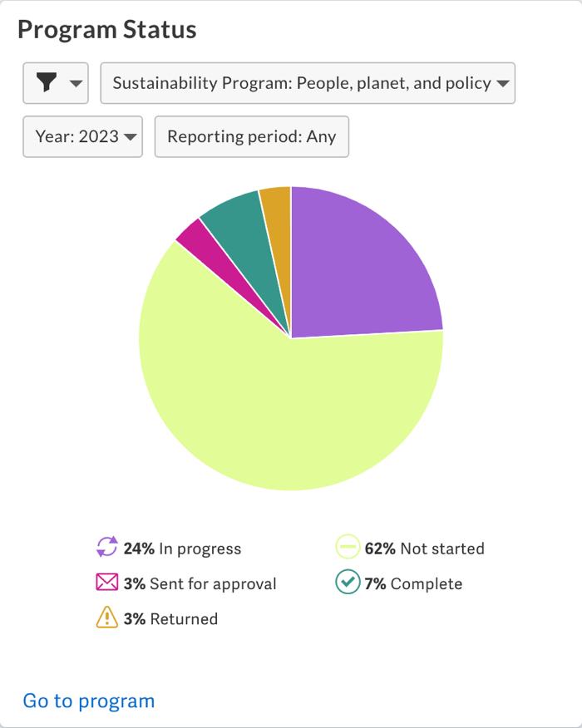Viewport: 582px width, 728px height.
Task: Click the Complete checkmark icon
Action: [348, 583]
